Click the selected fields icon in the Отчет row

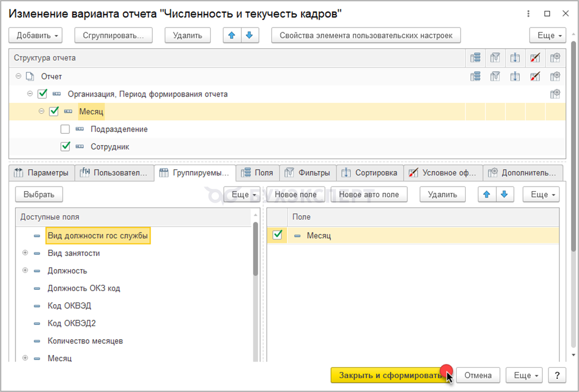(x=475, y=76)
